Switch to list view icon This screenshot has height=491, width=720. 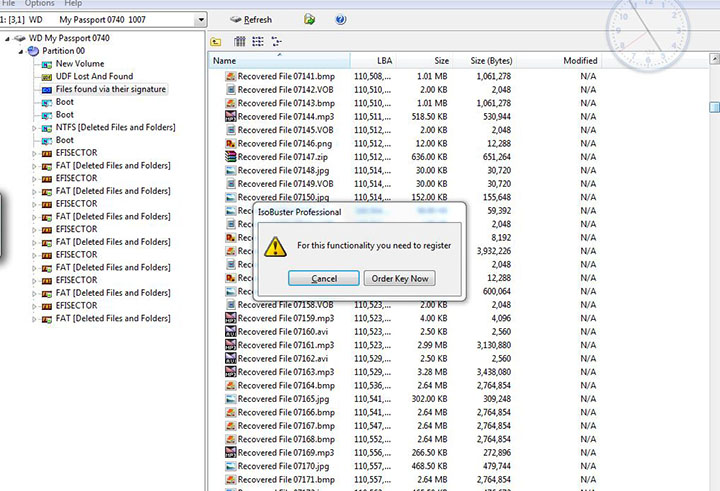tap(258, 42)
